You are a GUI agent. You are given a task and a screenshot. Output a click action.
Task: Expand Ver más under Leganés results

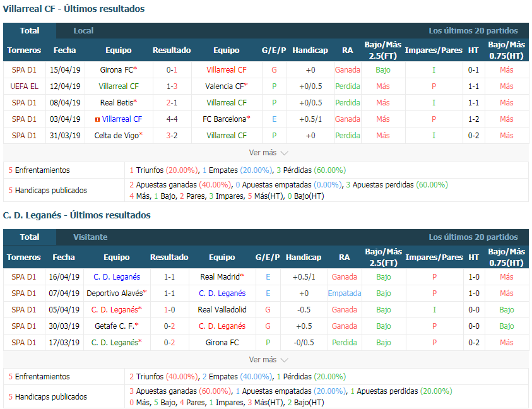pyautogui.click(x=268, y=359)
